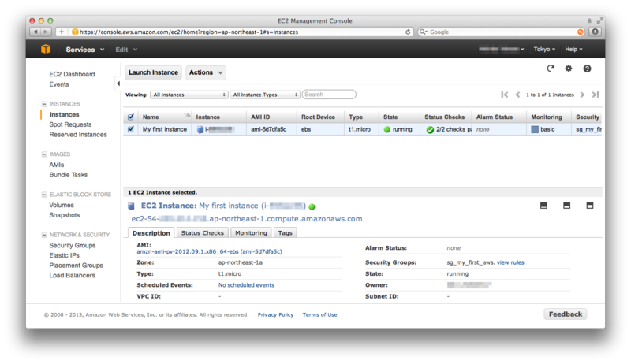
Task: Reload page in address bar
Action: coord(408,32)
